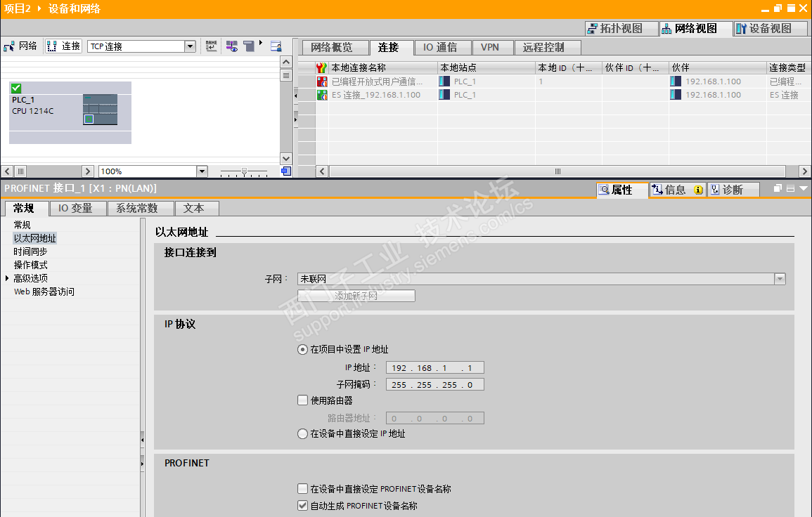Select the 文本 tab
The width and height of the screenshot is (812, 517).
(x=197, y=208)
